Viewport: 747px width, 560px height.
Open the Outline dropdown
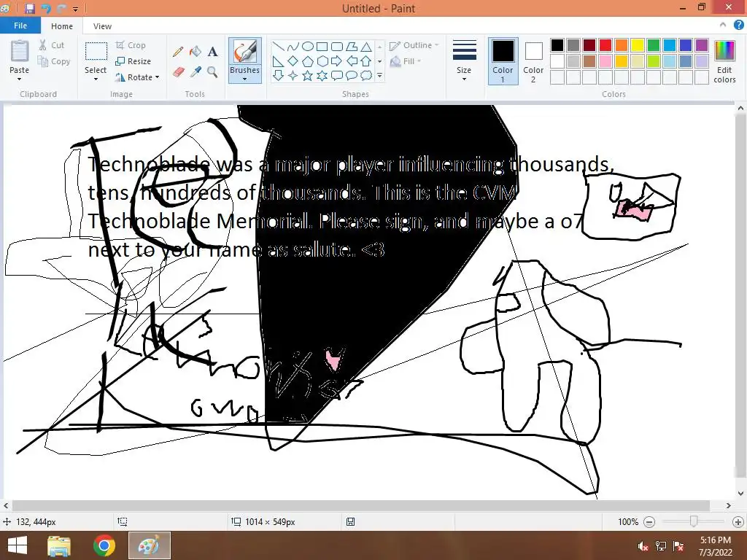pyautogui.click(x=414, y=45)
